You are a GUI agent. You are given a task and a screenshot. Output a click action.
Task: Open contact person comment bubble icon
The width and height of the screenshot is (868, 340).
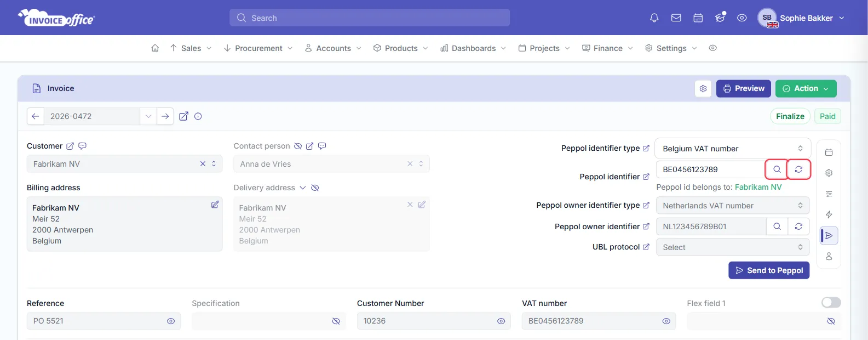[x=322, y=146]
